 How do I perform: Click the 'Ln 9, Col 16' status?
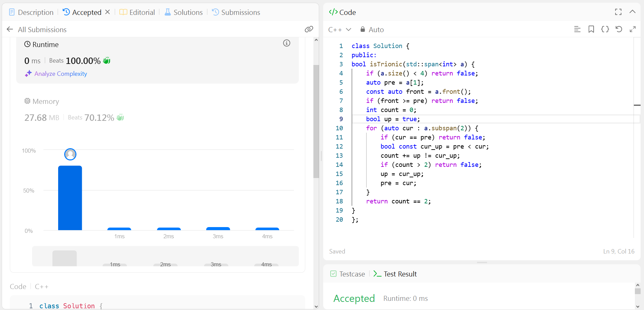[x=619, y=251]
